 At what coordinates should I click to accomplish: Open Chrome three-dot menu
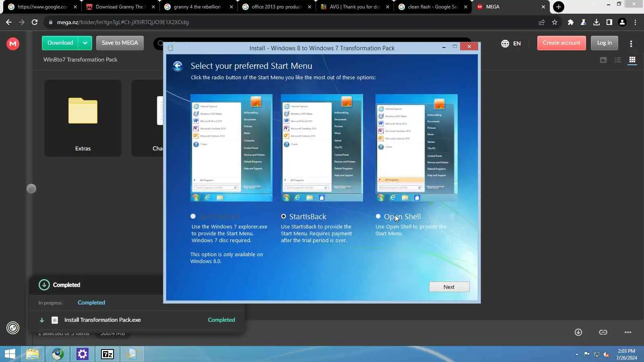tap(635, 22)
